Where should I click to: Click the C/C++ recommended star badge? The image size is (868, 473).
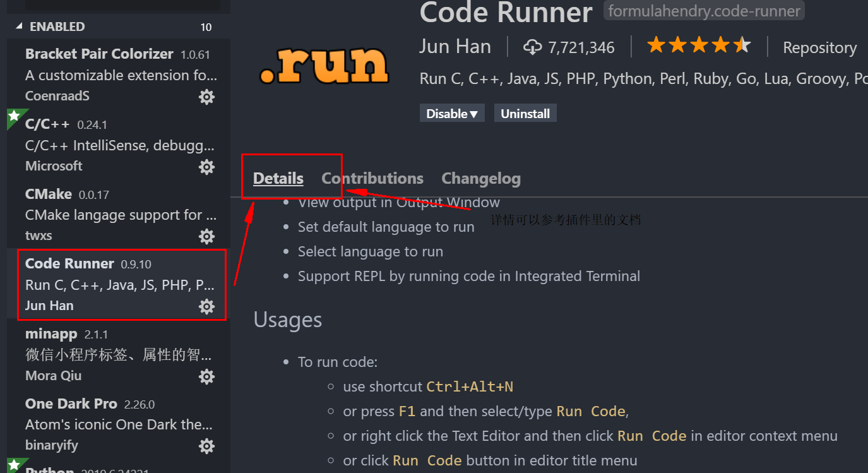[14, 116]
